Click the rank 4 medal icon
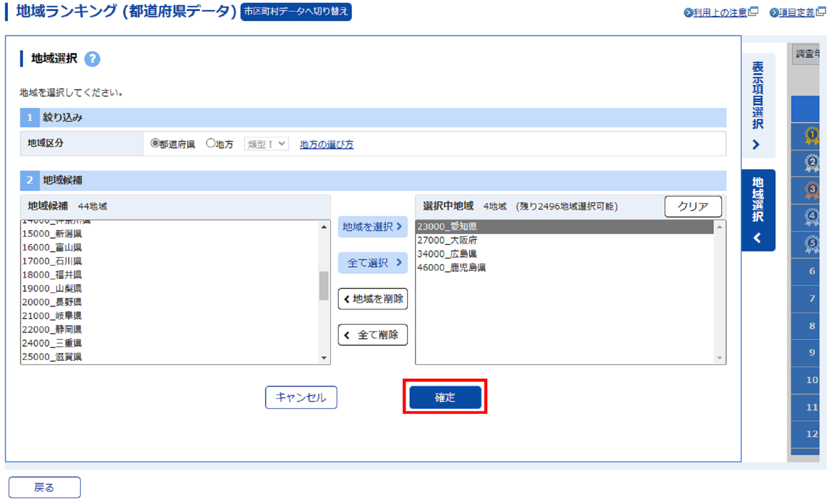This screenshot has width=831, height=504. [x=812, y=217]
